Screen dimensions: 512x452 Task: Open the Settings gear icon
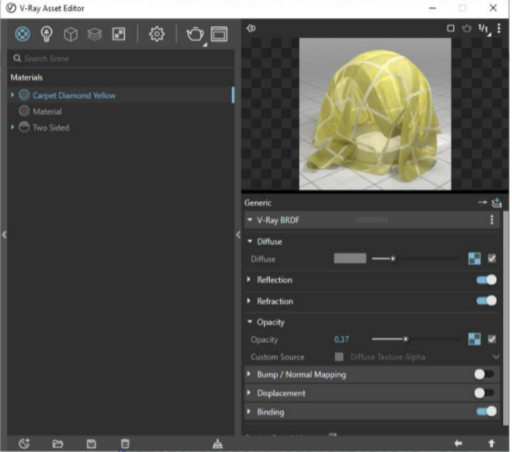point(157,34)
